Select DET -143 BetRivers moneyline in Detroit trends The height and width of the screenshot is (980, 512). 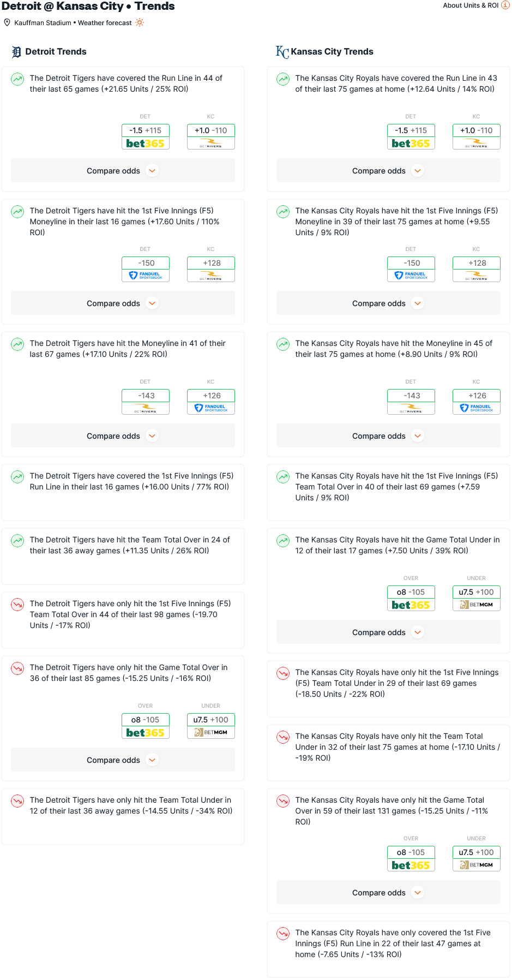(x=146, y=402)
